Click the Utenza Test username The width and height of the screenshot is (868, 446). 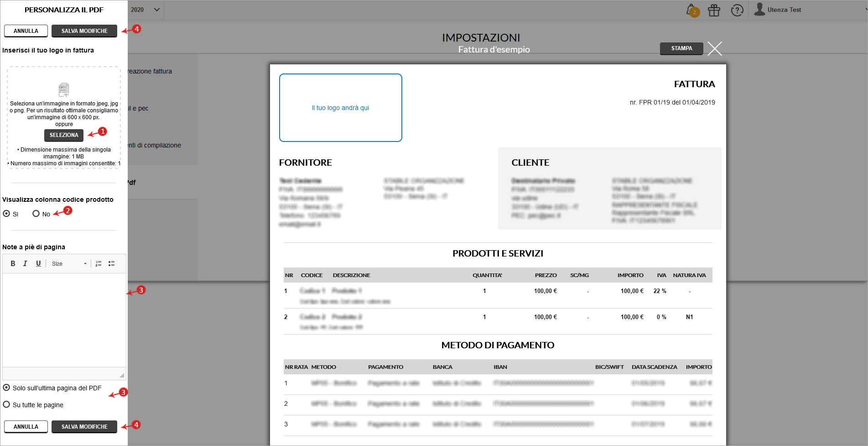[784, 10]
